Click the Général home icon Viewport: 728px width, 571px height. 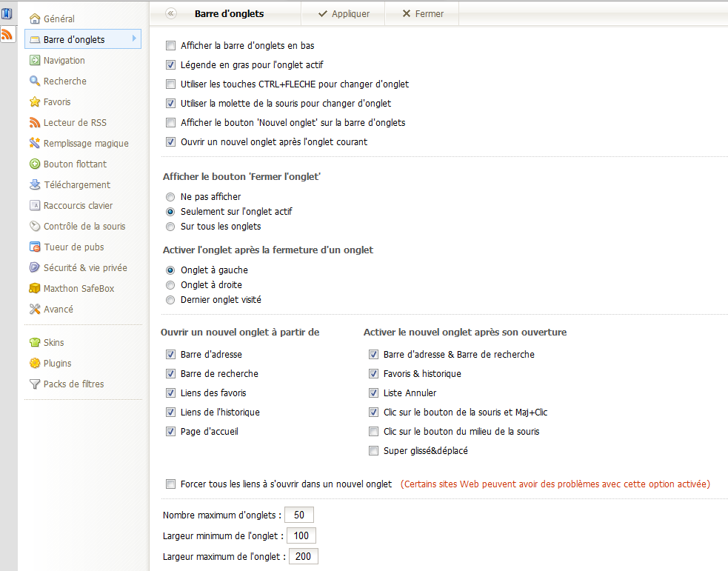click(x=35, y=19)
